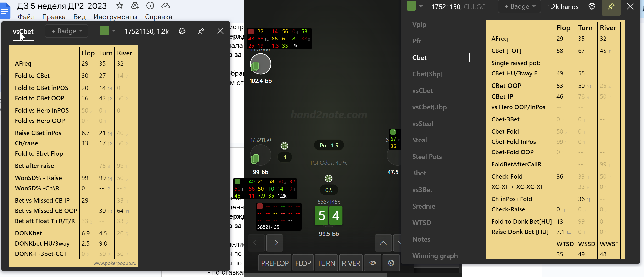Toggle the highlighted pin in ClubGG popup
644x277 pixels.
click(611, 6)
